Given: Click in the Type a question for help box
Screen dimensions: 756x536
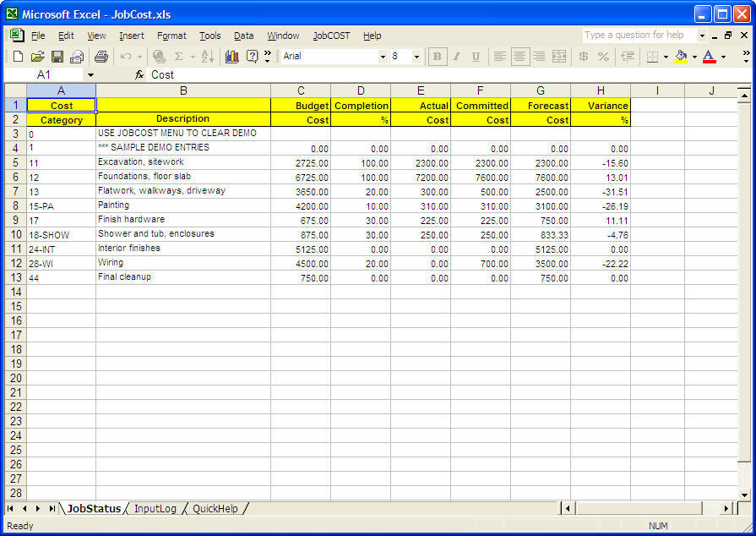Looking at the screenshot, I should tap(639, 35).
